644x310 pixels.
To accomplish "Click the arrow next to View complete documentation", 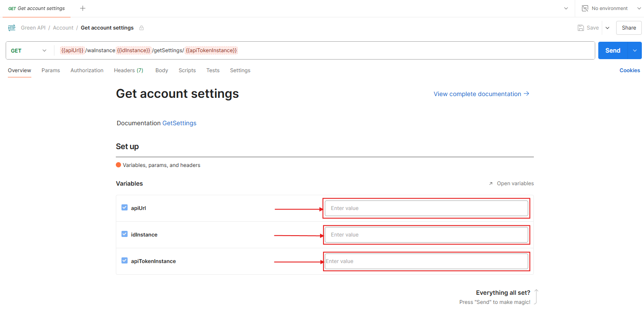I will click(526, 93).
